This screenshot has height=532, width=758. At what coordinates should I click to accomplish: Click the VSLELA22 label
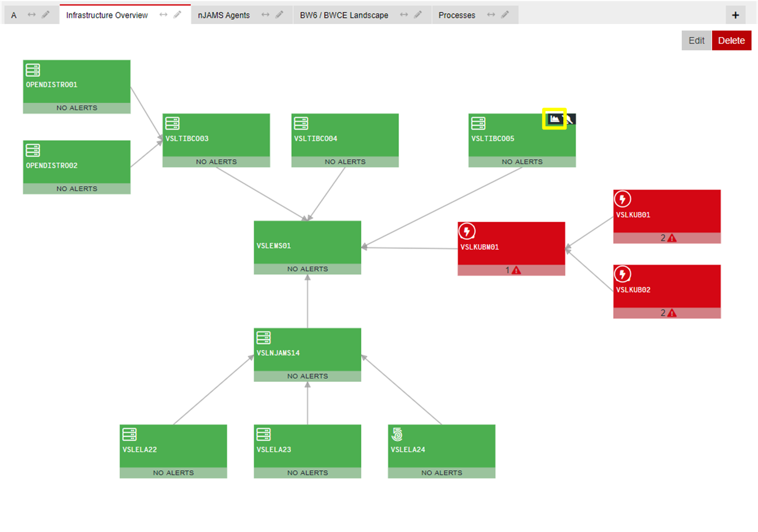[140, 450]
